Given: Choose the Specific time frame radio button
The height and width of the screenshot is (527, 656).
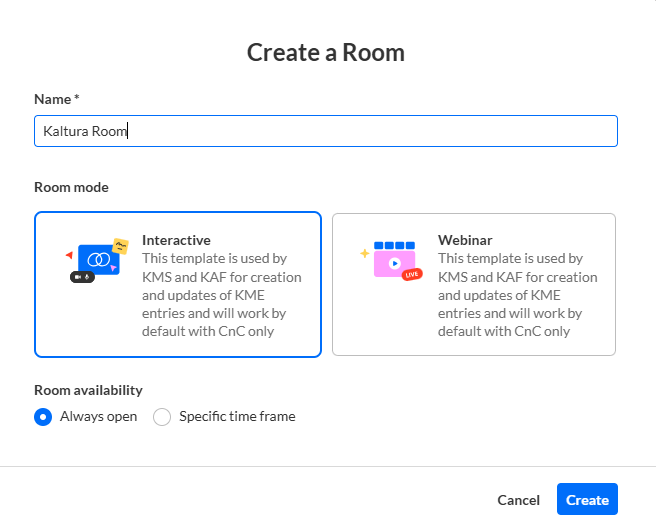Looking at the screenshot, I should click(x=162, y=417).
